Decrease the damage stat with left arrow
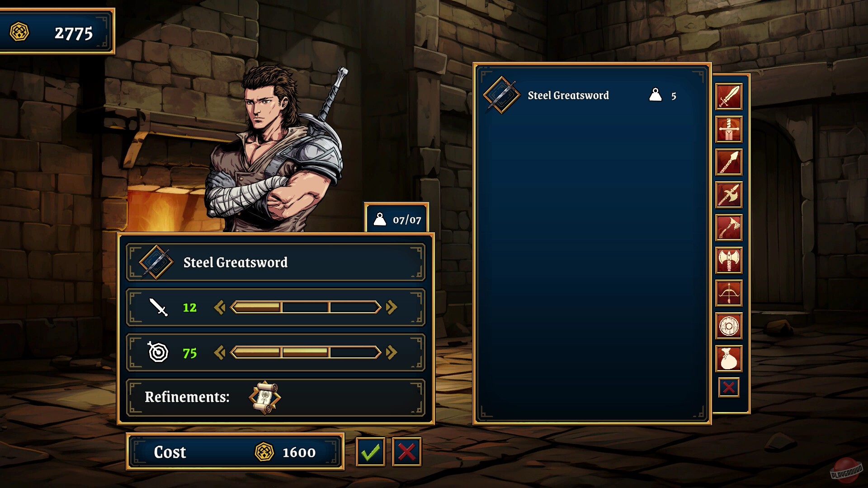This screenshot has width=868, height=488. pyautogui.click(x=220, y=308)
